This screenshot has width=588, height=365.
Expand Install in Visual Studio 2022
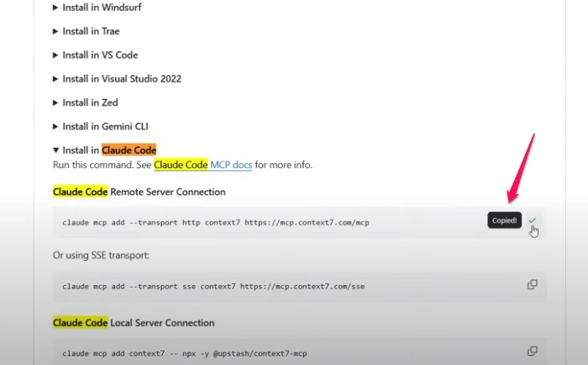click(117, 79)
